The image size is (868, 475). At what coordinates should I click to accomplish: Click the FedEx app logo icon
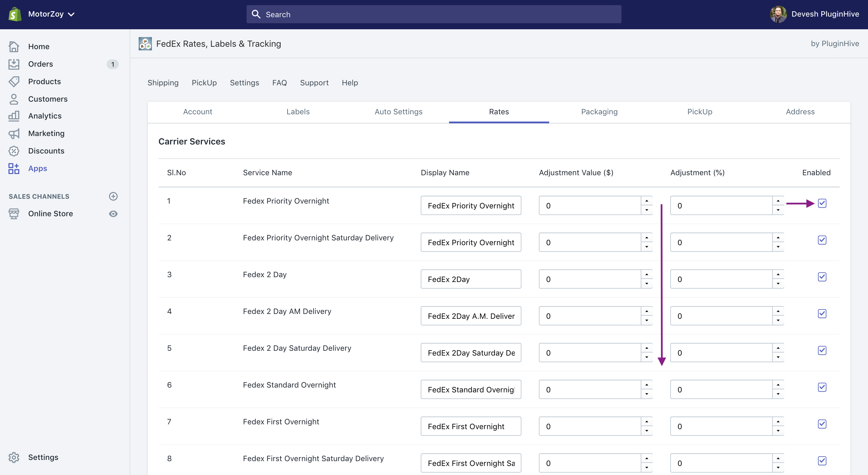tap(145, 44)
